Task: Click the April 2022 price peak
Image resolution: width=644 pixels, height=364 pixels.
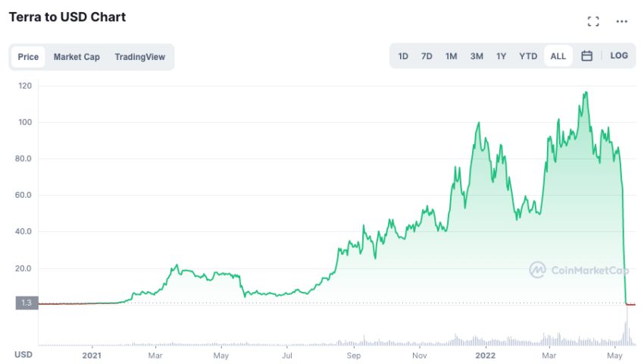Action: [586, 92]
